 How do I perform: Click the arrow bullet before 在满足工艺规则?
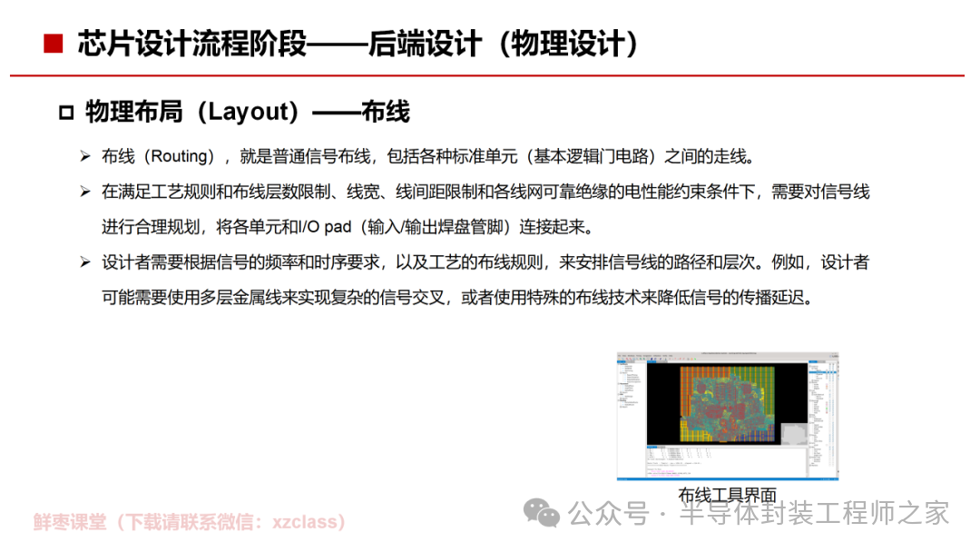[84, 192]
